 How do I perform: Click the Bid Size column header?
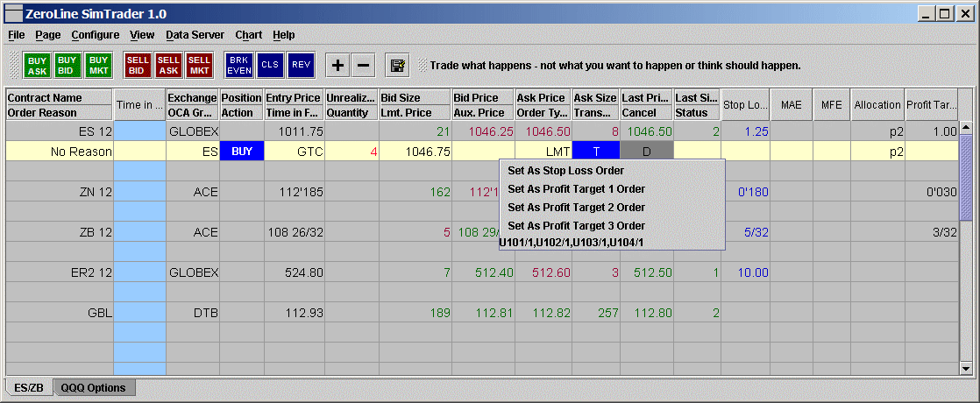click(x=415, y=97)
